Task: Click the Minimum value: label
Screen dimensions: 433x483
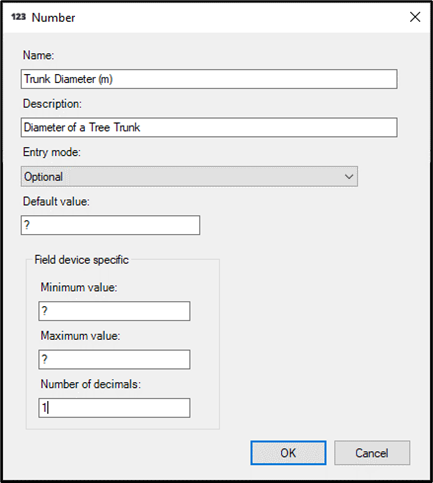Action: [x=79, y=287]
